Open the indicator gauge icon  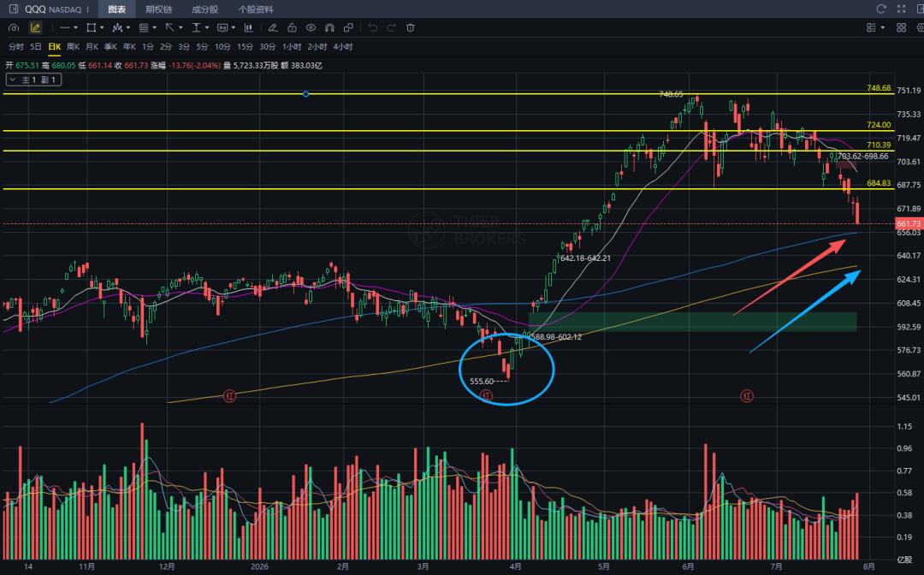tap(15, 27)
